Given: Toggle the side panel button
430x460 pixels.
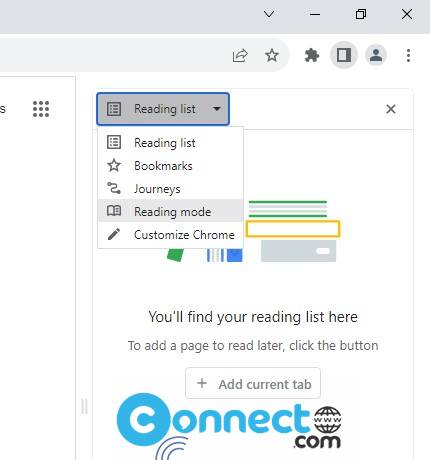Looking at the screenshot, I should pos(344,55).
